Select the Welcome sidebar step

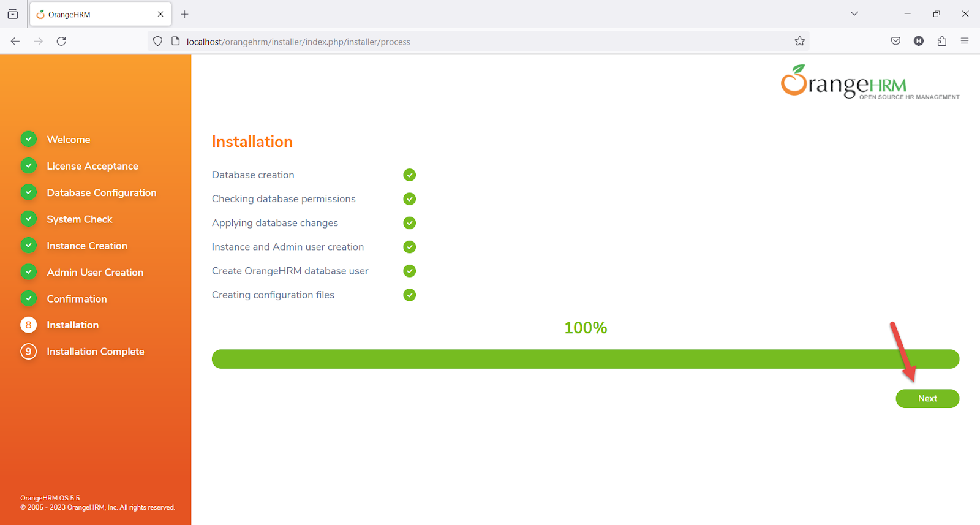pos(69,140)
